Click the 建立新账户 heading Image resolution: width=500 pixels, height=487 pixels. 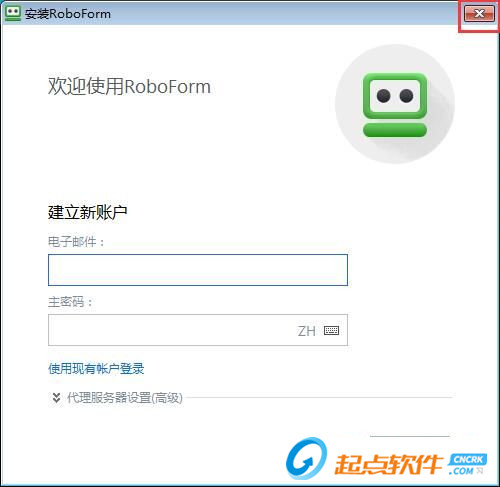[x=87, y=212]
